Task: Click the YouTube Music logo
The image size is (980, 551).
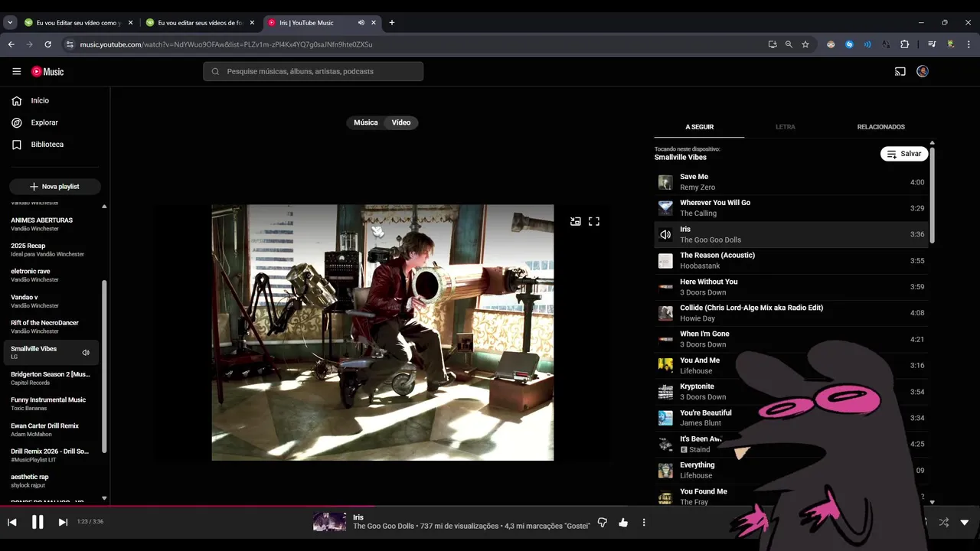Action: click(x=47, y=71)
